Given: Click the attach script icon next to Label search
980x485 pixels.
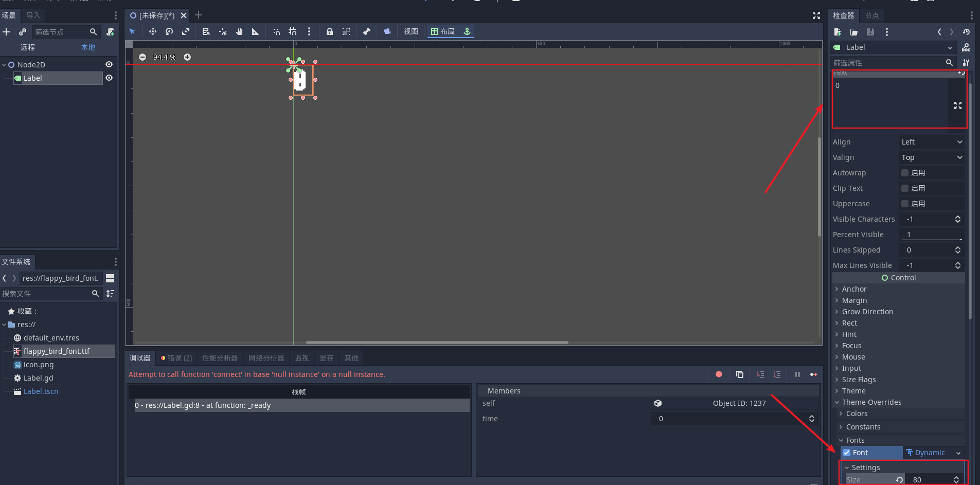Looking at the screenshot, I should [111, 31].
